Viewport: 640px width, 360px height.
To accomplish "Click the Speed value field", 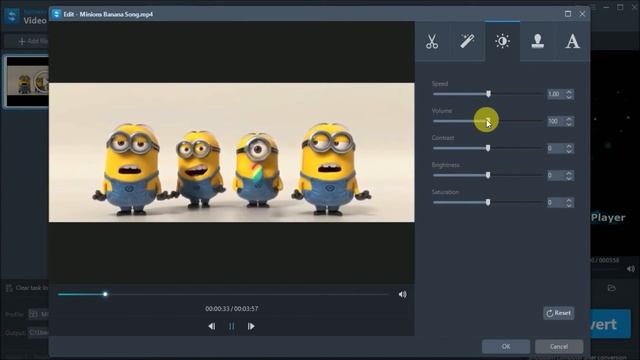I will (556, 94).
